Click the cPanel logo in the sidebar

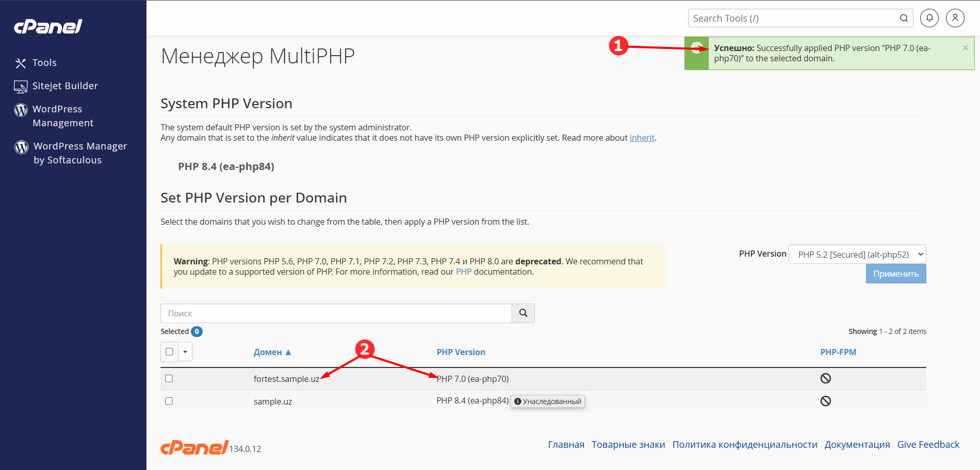(x=48, y=26)
